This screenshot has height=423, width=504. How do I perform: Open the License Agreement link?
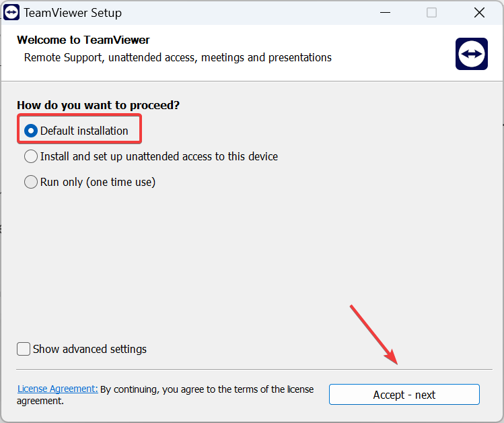tap(58, 389)
